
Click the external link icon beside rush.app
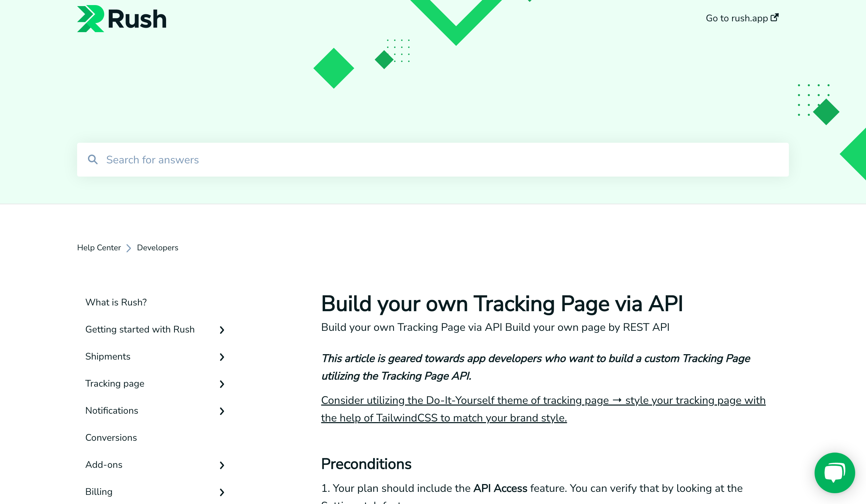coord(775,18)
